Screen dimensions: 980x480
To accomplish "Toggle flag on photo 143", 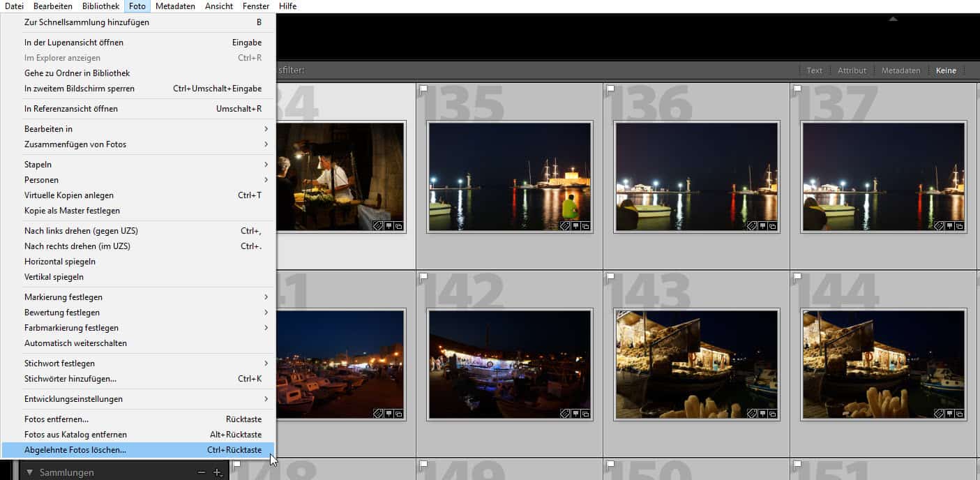I will [x=610, y=277].
